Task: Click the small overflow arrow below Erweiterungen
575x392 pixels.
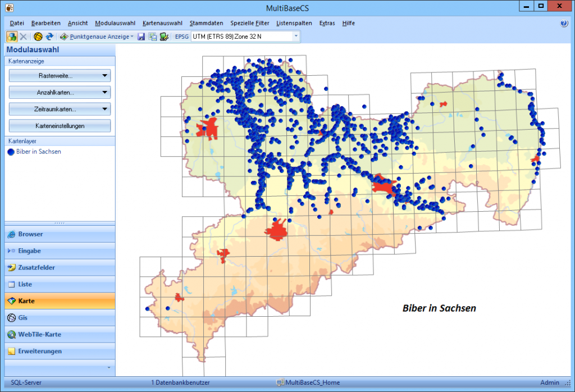Action: coord(109,367)
